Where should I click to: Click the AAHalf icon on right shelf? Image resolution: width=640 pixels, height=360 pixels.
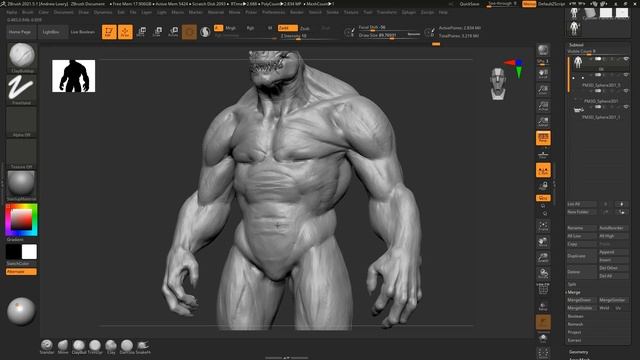tap(543, 122)
